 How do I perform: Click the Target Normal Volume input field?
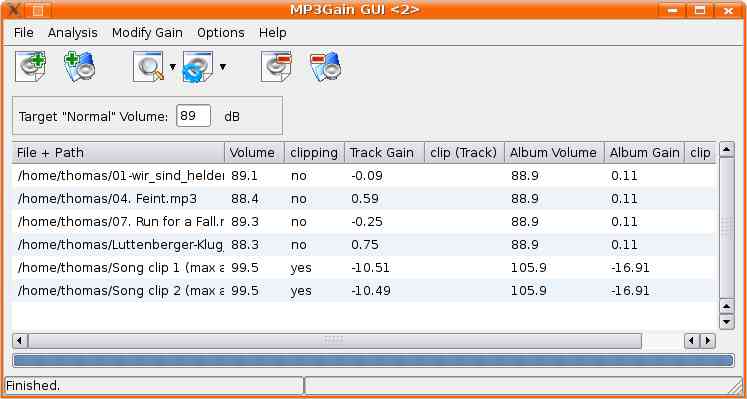193,116
